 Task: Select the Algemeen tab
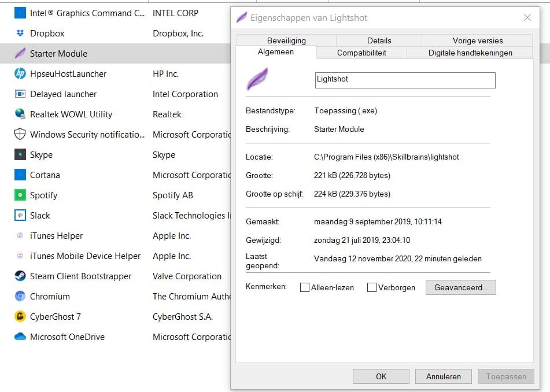(x=276, y=52)
